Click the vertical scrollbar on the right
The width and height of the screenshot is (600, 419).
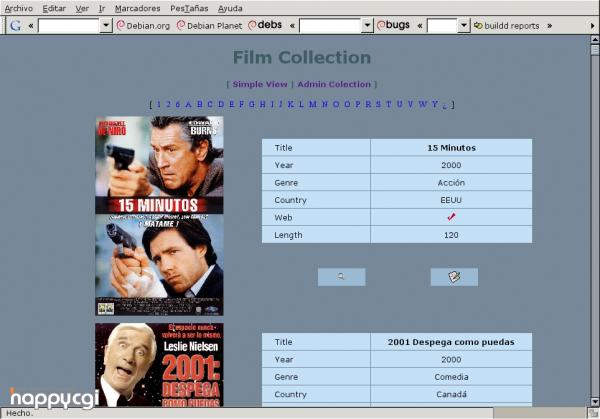pyautogui.click(x=594, y=220)
